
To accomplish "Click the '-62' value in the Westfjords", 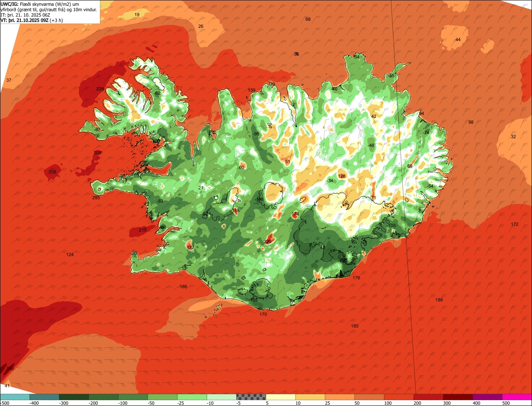I will [x=157, y=93].
